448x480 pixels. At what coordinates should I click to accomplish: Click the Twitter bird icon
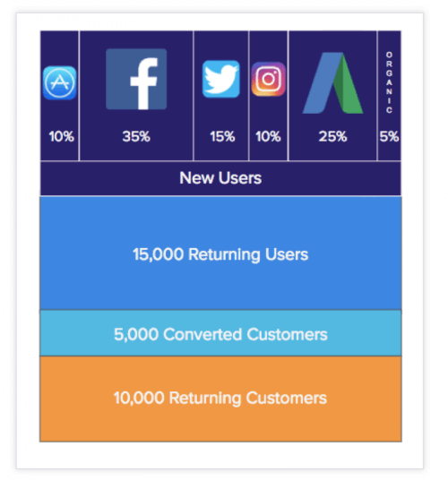coord(221,79)
